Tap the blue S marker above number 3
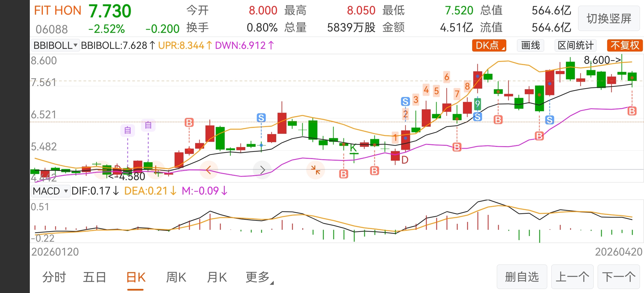This screenshot has width=644, height=293. [x=405, y=101]
